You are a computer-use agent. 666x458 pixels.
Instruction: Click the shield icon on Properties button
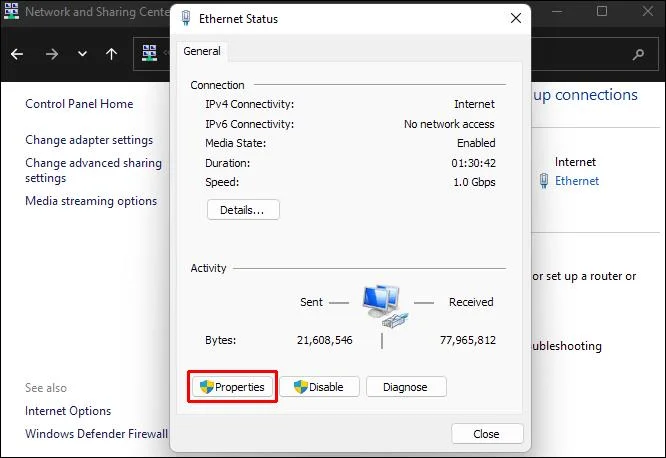(x=206, y=387)
